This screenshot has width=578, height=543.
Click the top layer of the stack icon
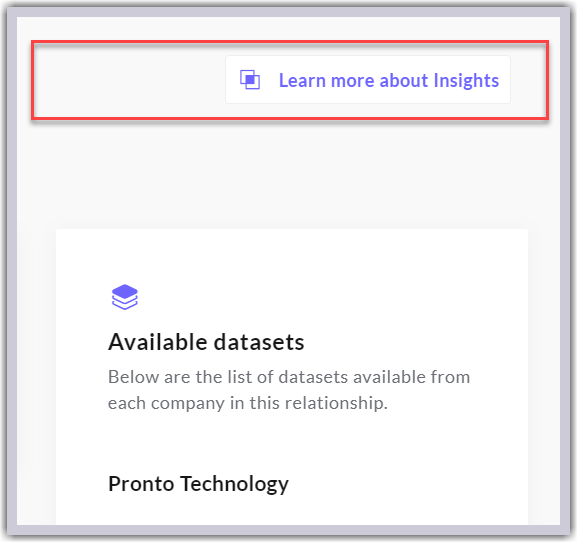click(x=125, y=291)
